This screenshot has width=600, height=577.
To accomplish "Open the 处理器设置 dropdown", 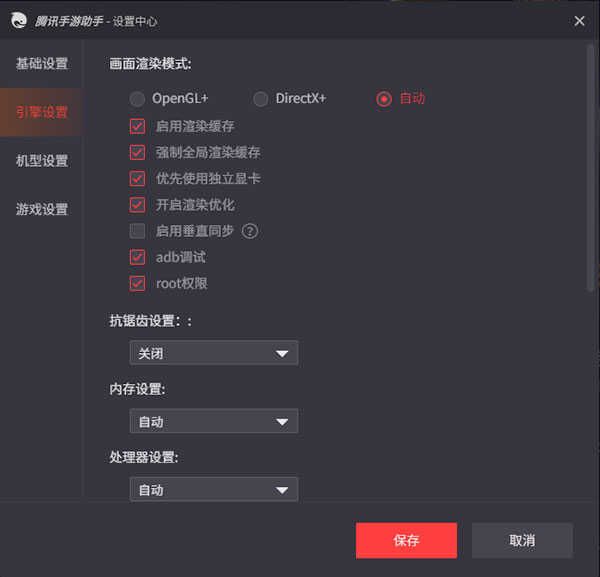I will click(x=213, y=489).
